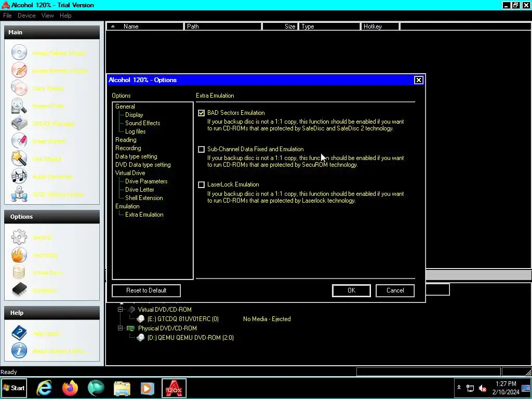Select Emulation in the options dialog tree
Image resolution: width=532 pixels, height=399 pixels.
pos(127,206)
